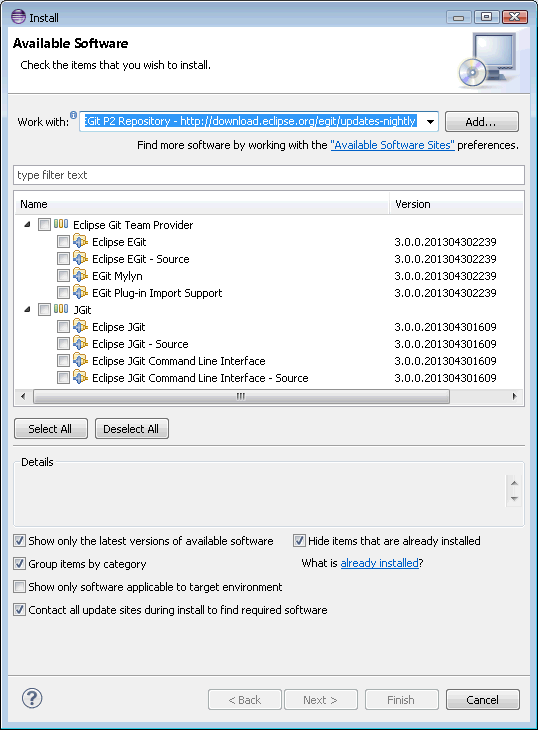The image size is (538, 730).
Task: Sort by the Name column header
Action: click(x=202, y=204)
